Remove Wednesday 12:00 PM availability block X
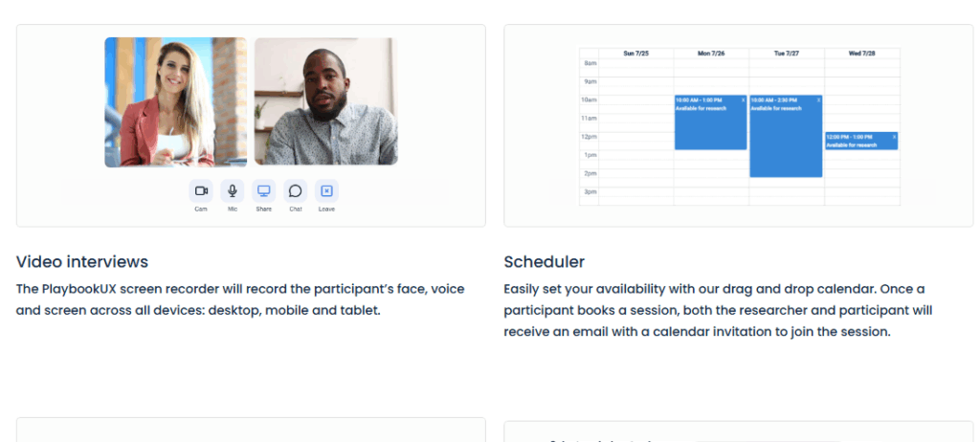 (894, 137)
